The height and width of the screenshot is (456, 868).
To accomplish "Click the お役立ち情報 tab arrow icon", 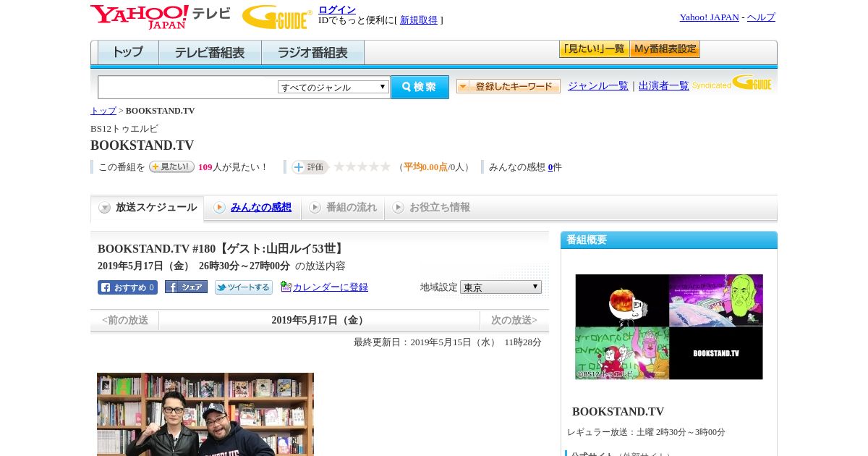I will point(398,208).
